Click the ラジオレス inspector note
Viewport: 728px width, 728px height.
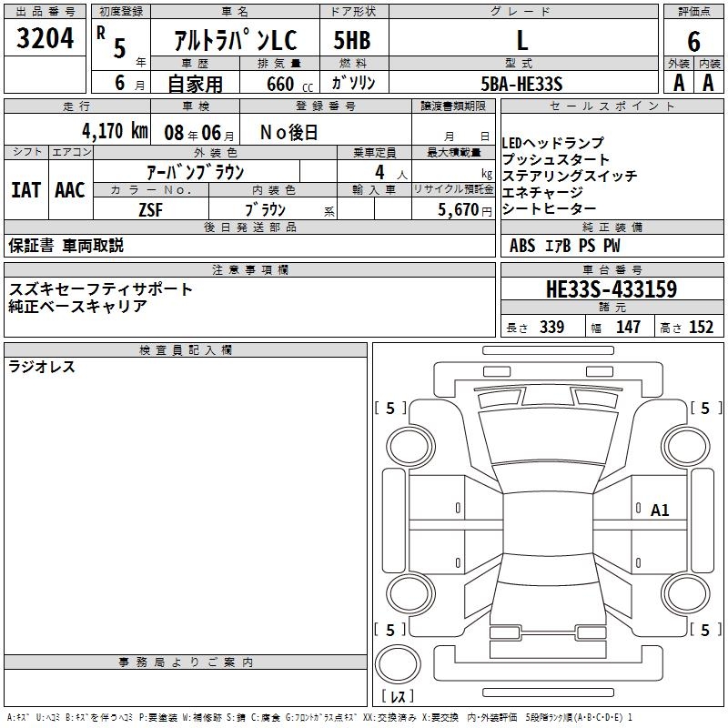click(x=42, y=368)
